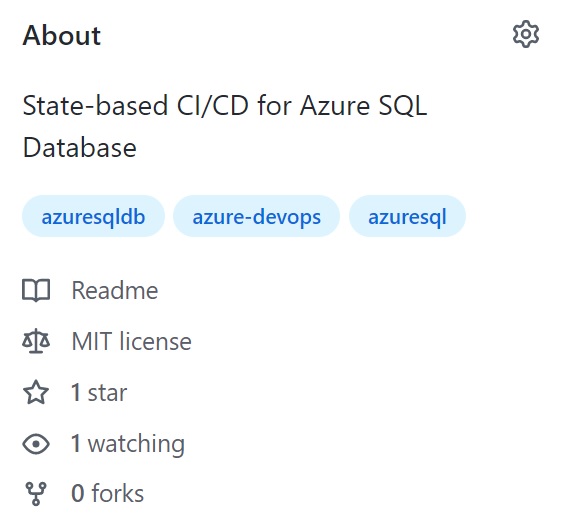Click the eye watching icon

point(36,443)
